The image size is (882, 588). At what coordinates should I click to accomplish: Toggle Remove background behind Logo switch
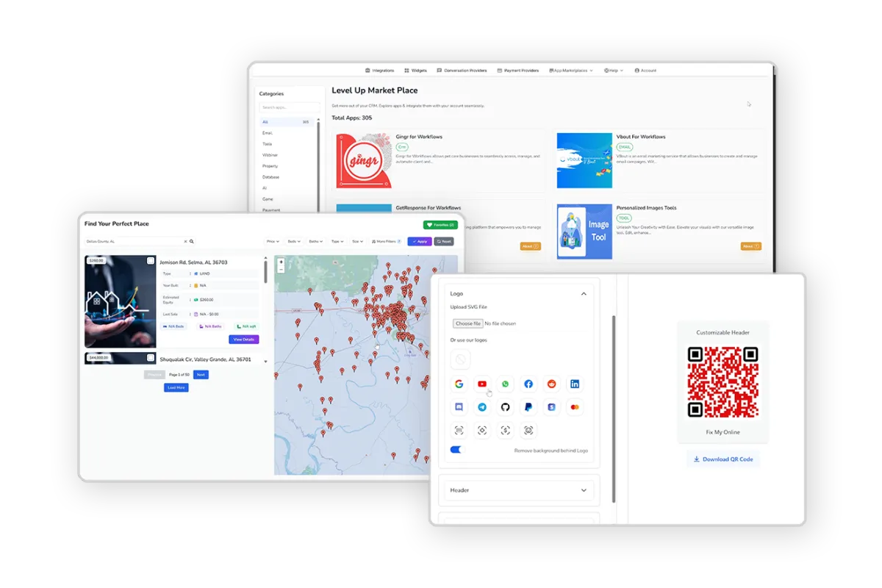[x=458, y=450]
